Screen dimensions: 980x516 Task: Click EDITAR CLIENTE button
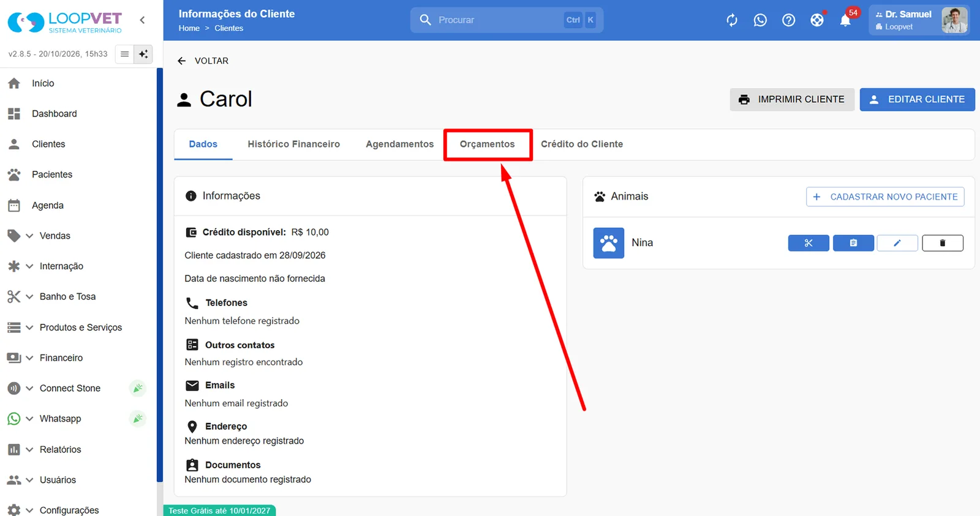pyautogui.click(x=918, y=99)
